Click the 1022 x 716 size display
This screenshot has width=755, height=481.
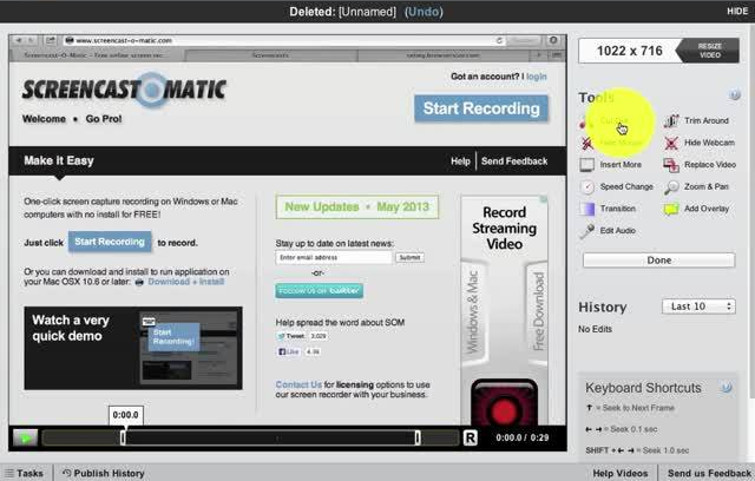(x=629, y=51)
